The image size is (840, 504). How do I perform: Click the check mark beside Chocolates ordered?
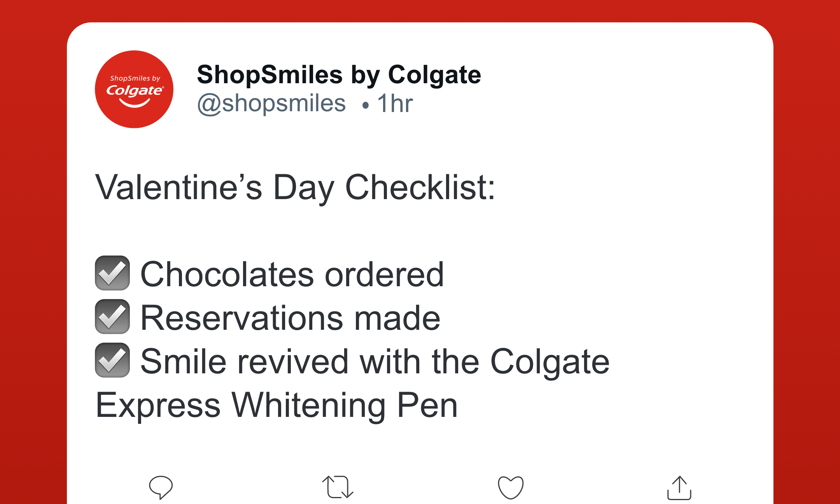click(x=112, y=273)
